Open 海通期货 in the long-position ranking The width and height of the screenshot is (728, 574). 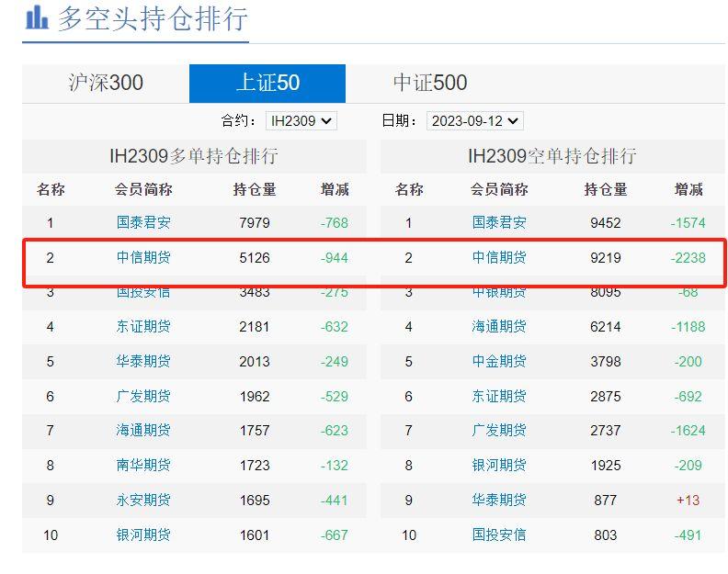pos(143,431)
